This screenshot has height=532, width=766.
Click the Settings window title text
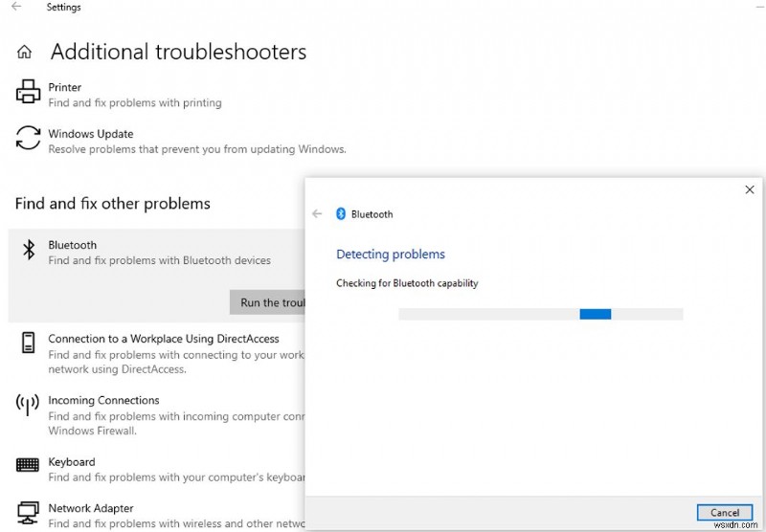[63, 8]
